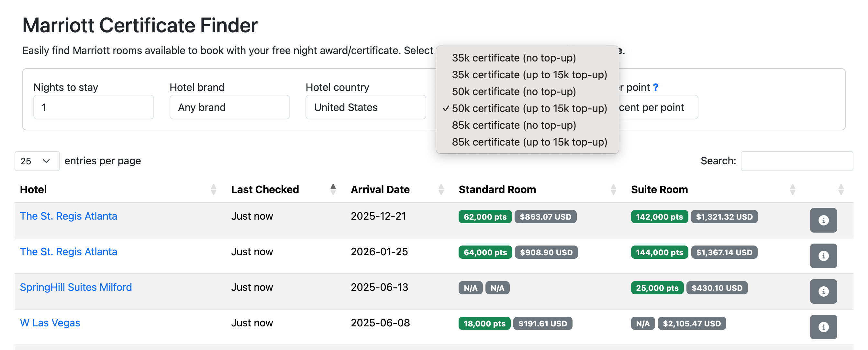868x350 pixels.
Task: Open the cent per point dropdown
Action: click(x=658, y=107)
